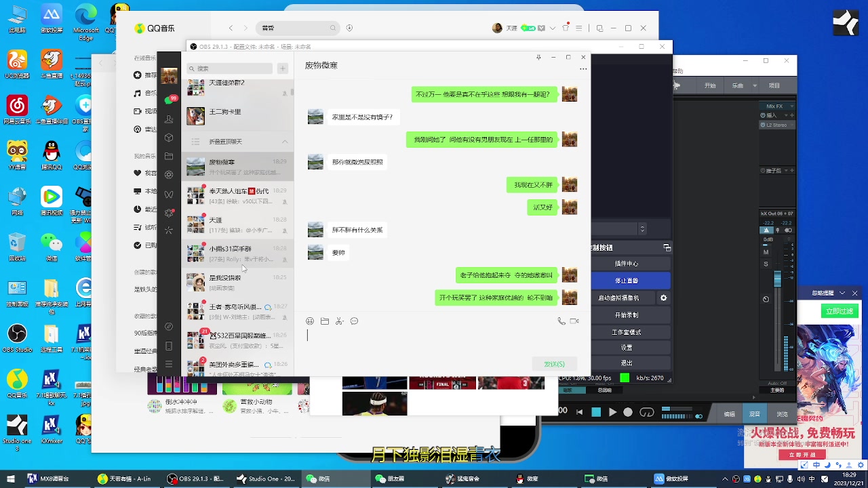Click the plus button next to WeChat search
The height and width of the screenshot is (488, 868).
click(x=283, y=68)
